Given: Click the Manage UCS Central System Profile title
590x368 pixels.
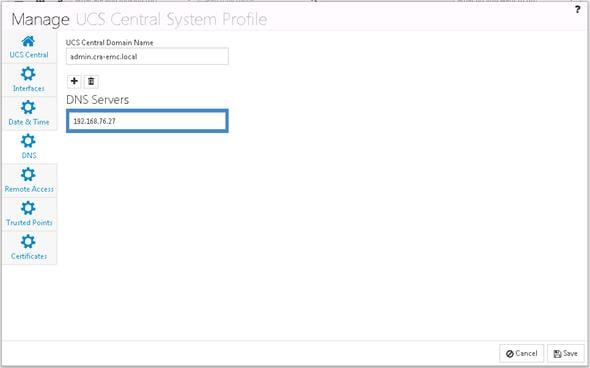Looking at the screenshot, I should pos(139,20).
